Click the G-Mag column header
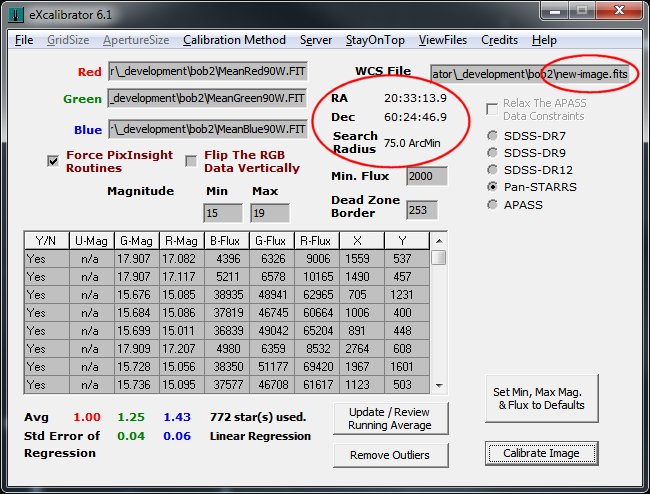This screenshot has width=650, height=494. coord(137,241)
